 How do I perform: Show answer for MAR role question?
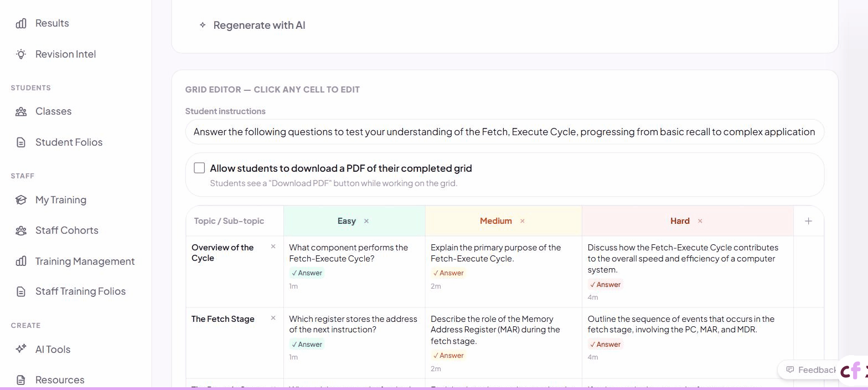tap(448, 355)
